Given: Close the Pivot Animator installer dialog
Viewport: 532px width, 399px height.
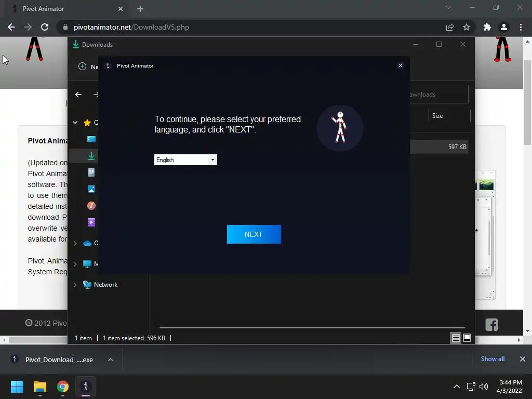Looking at the screenshot, I should point(401,65).
